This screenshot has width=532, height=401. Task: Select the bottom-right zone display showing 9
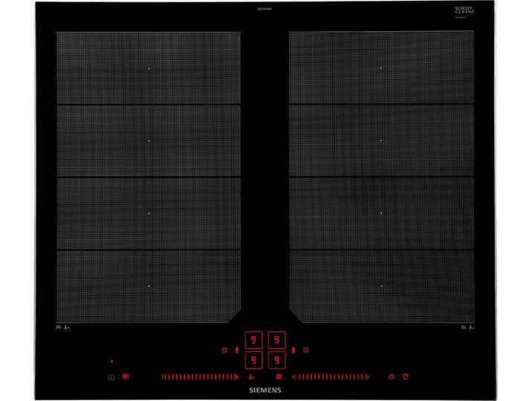pos(277,360)
